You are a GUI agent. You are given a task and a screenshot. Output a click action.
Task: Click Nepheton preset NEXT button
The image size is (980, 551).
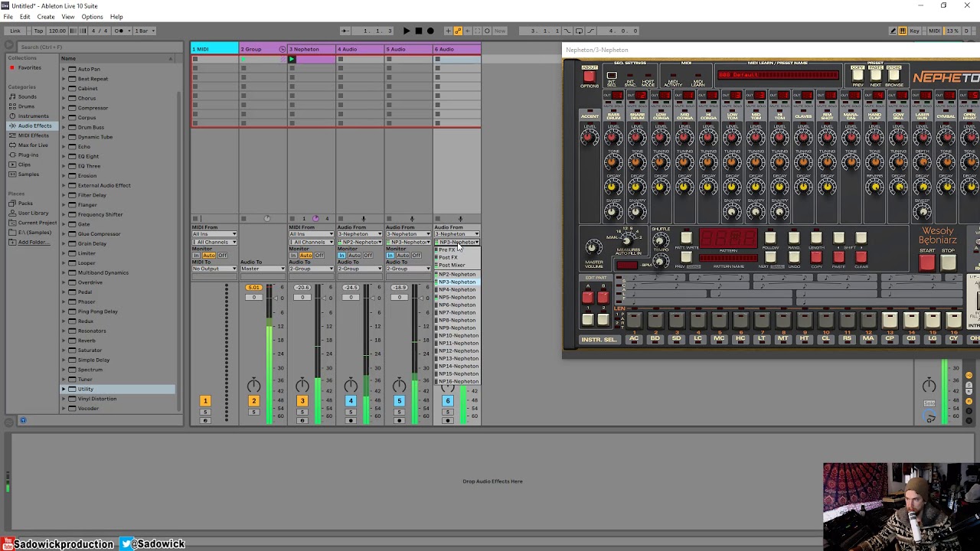[x=875, y=76]
